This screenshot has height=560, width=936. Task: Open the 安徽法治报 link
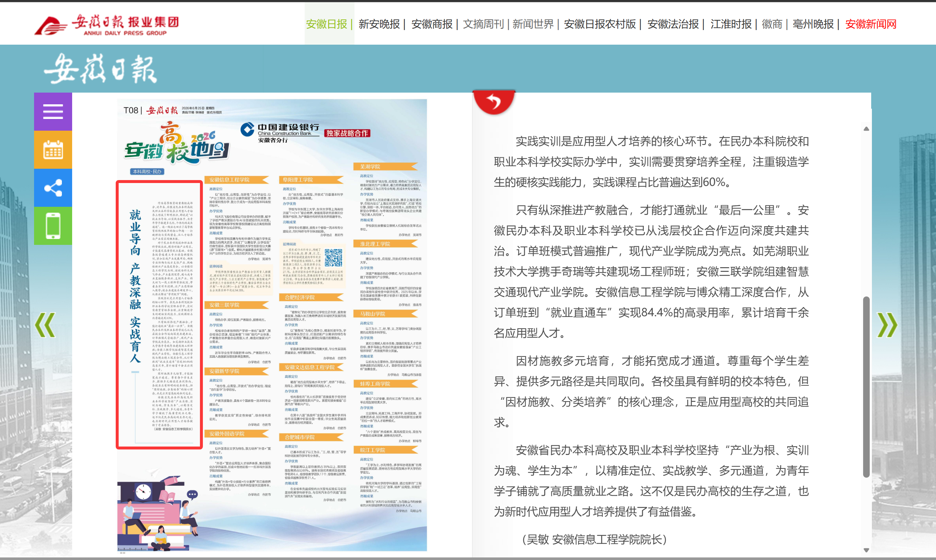[x=673, y=24]
